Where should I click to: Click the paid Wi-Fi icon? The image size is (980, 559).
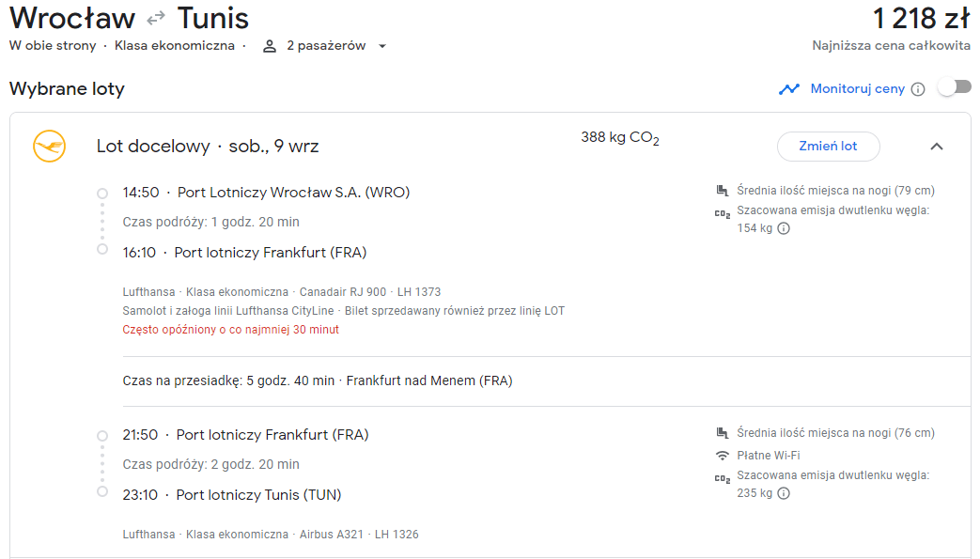point(723,456)
